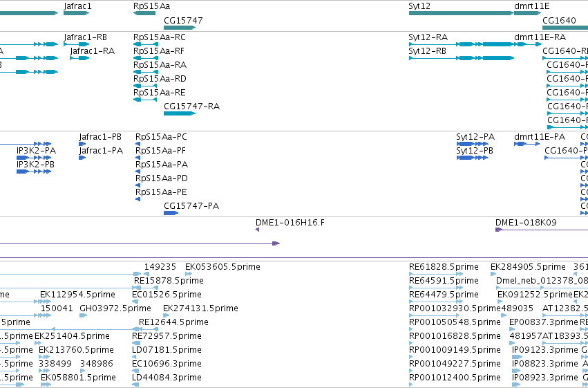The height and width of the screenshot is (388, 588).
Task: Select transcript RpS15Aa-RE
Action: (x=145, y=100)
